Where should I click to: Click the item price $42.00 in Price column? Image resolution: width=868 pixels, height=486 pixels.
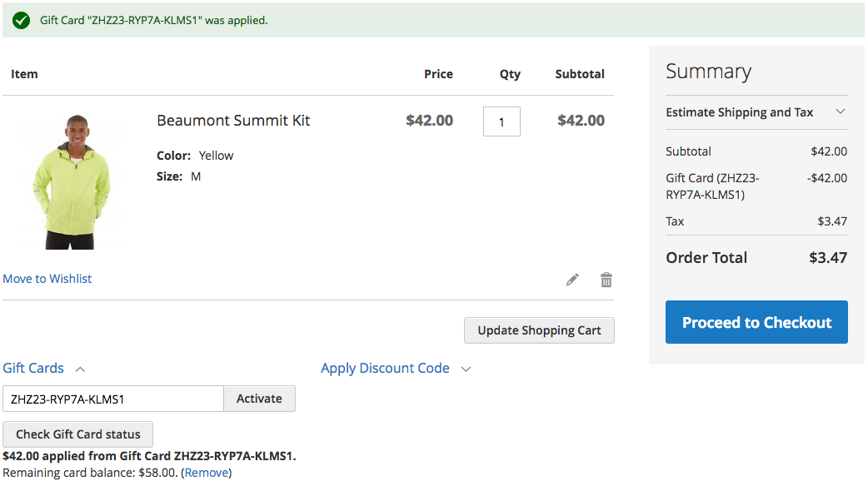pyautogui.click(x=429, y=121)
